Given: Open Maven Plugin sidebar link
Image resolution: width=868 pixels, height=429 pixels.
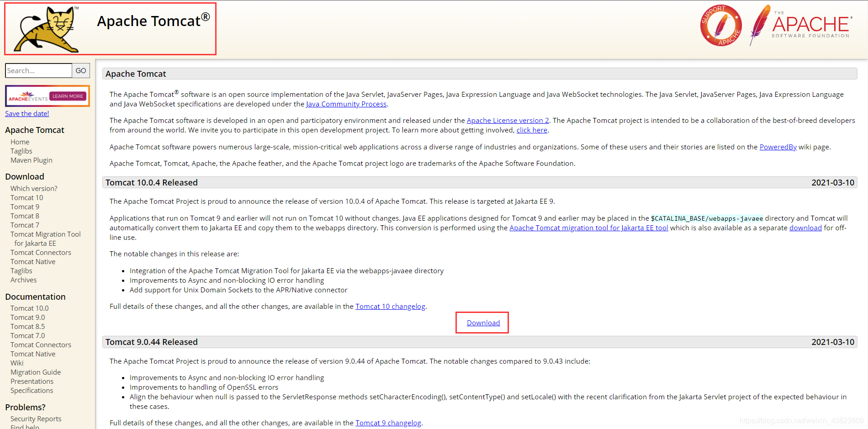Looking at the screenshot, I should coord(32,160).
